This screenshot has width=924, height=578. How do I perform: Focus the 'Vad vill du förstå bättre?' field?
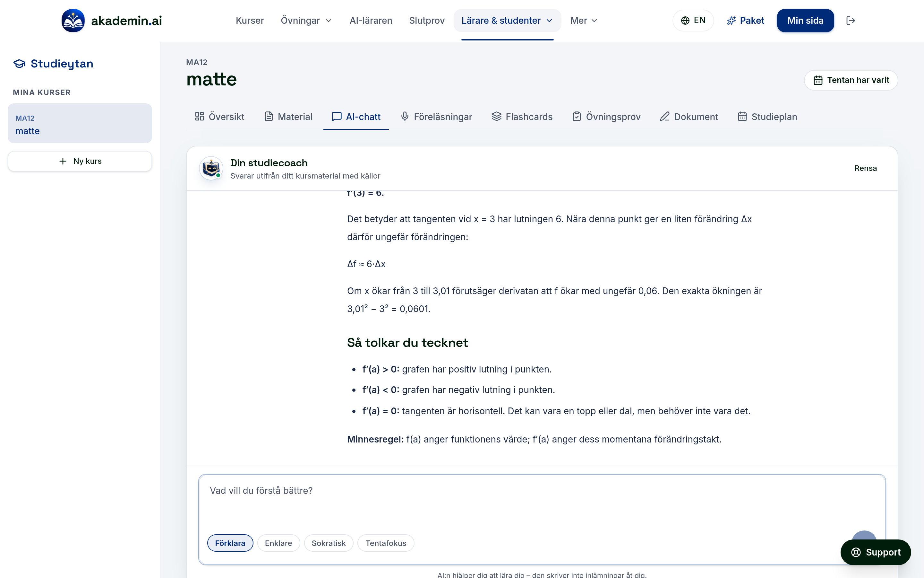click(542, 501)
